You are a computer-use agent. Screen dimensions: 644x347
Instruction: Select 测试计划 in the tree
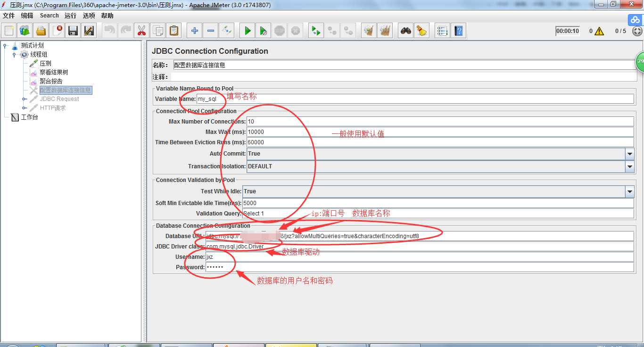[32, 46]
